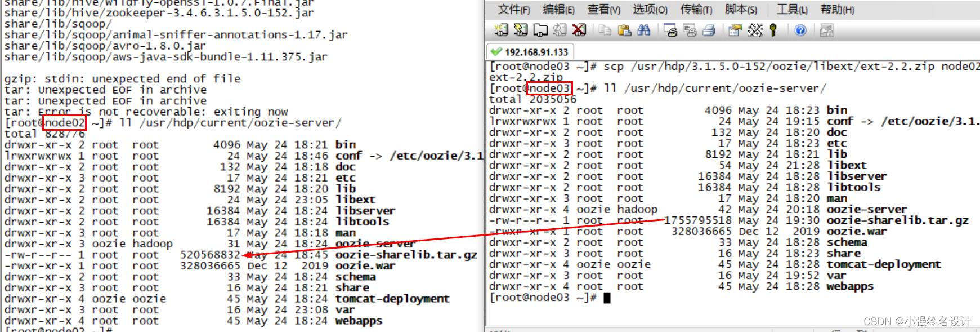Click tomcat-deployment in node03 terminal

click(884, 264)
